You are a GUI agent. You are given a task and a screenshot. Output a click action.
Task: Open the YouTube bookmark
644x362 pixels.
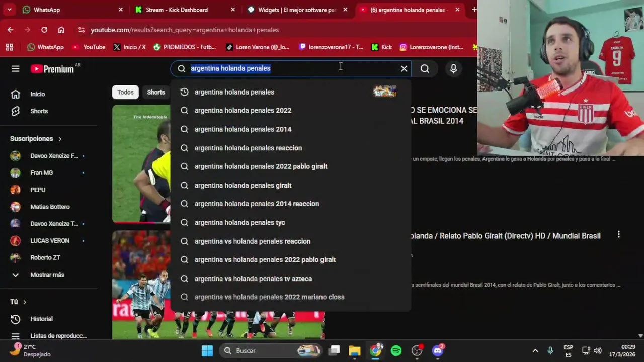pos(89,47)
